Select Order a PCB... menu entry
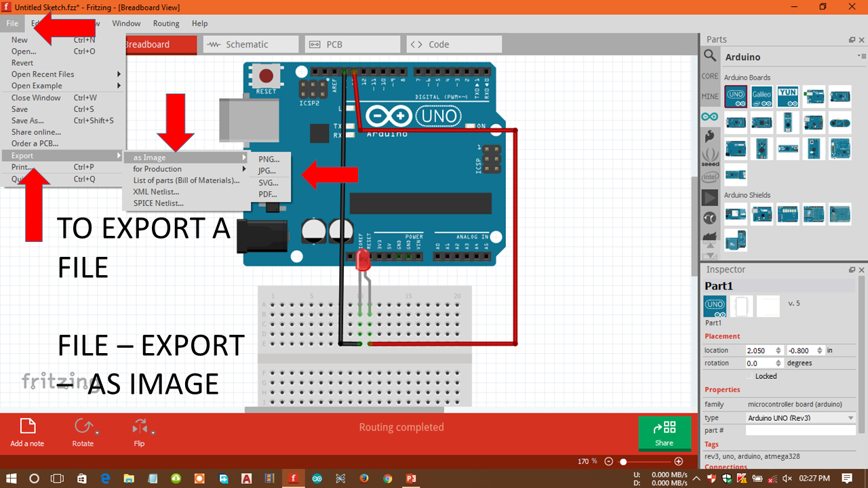The image size is (868, 488). click(64, 144)
